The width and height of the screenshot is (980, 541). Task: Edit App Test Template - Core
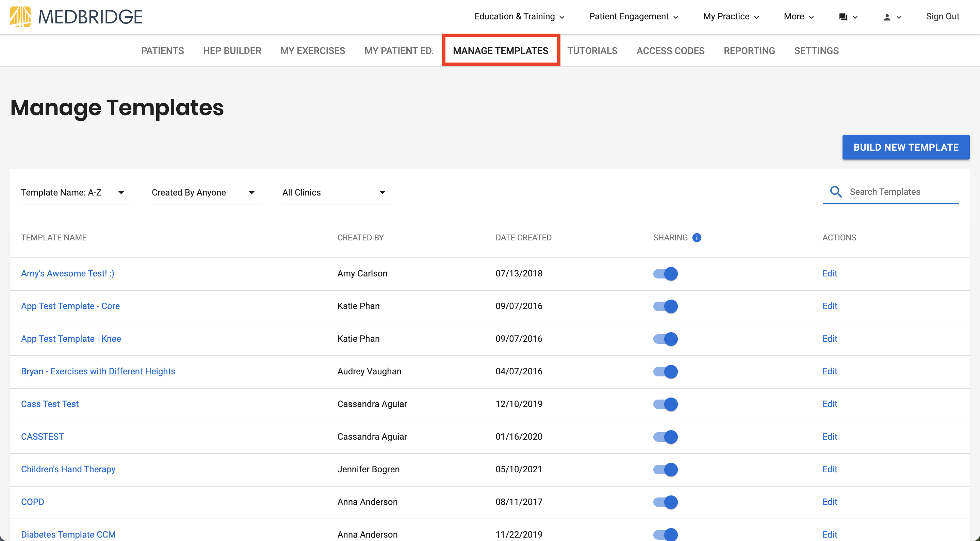point(830,306)
